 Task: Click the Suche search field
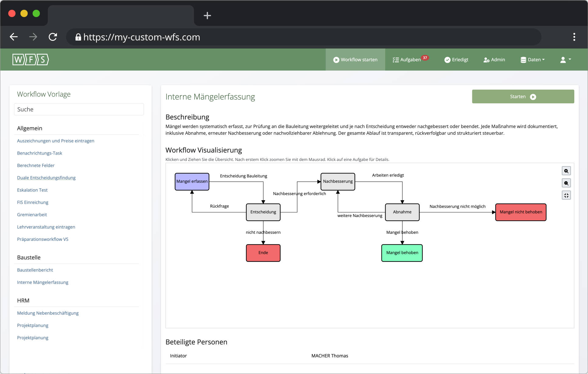click(79, 109)
